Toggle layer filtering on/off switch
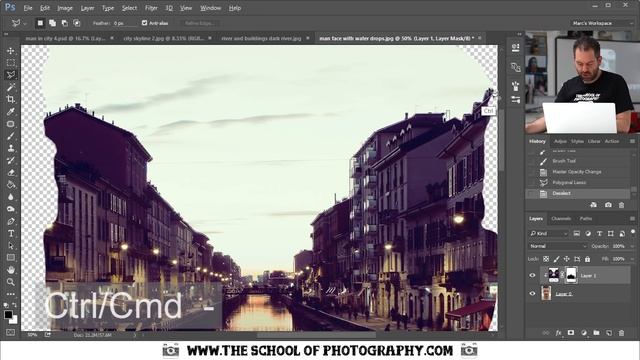 pos(633,233)
